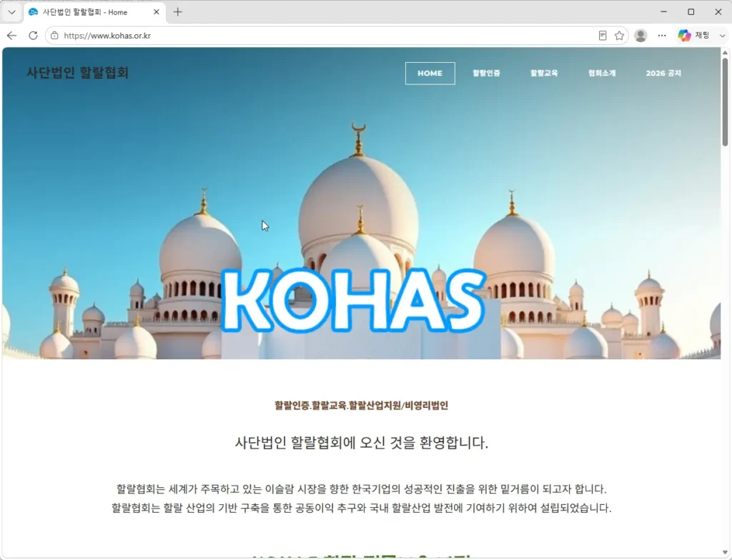Open the 협회소개 menu item
This screenshot has width=732, height=560.
602,74
